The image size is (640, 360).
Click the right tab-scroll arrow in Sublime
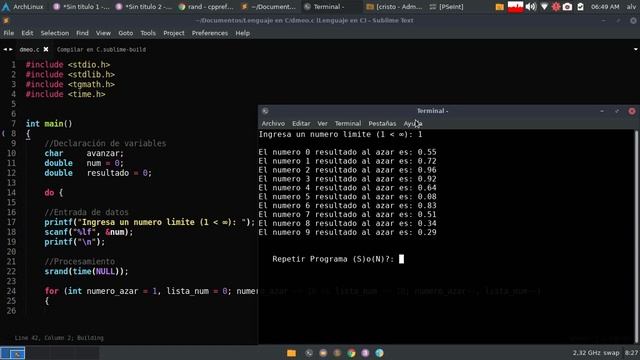click(11, 49)
